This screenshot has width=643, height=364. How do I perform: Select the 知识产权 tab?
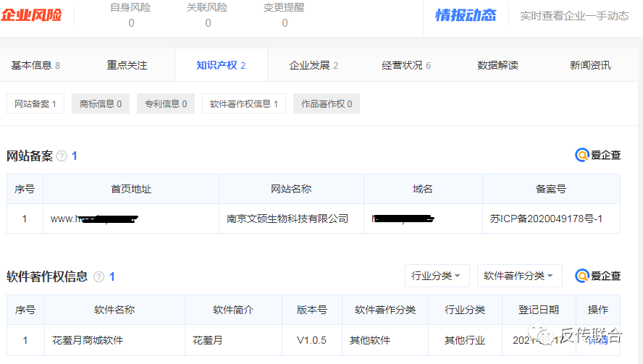pos(221,65)
